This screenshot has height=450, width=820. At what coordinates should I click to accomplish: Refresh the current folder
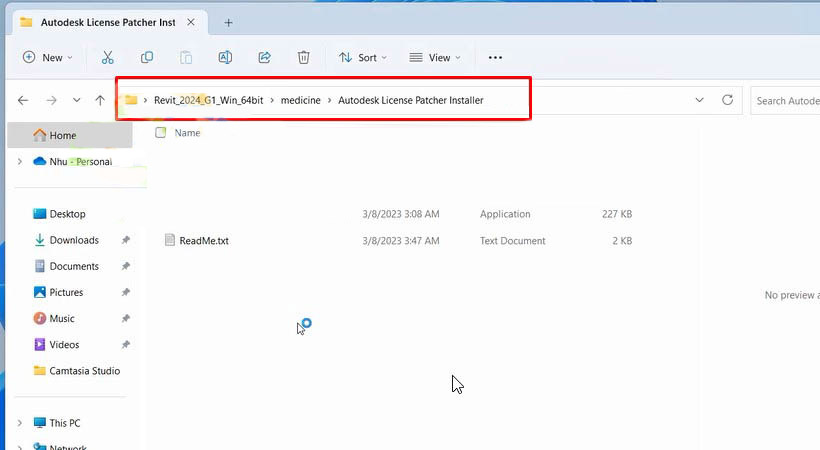click(727, 100)
